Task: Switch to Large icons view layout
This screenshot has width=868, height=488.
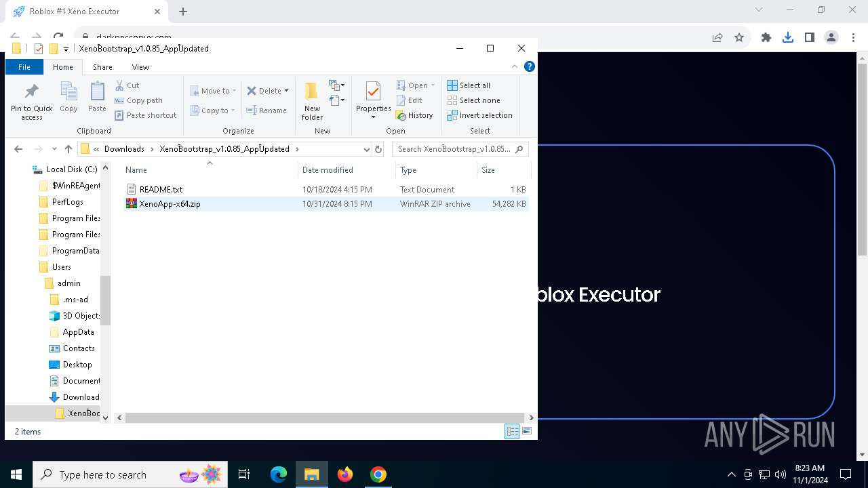Action: tap(527, 431)
